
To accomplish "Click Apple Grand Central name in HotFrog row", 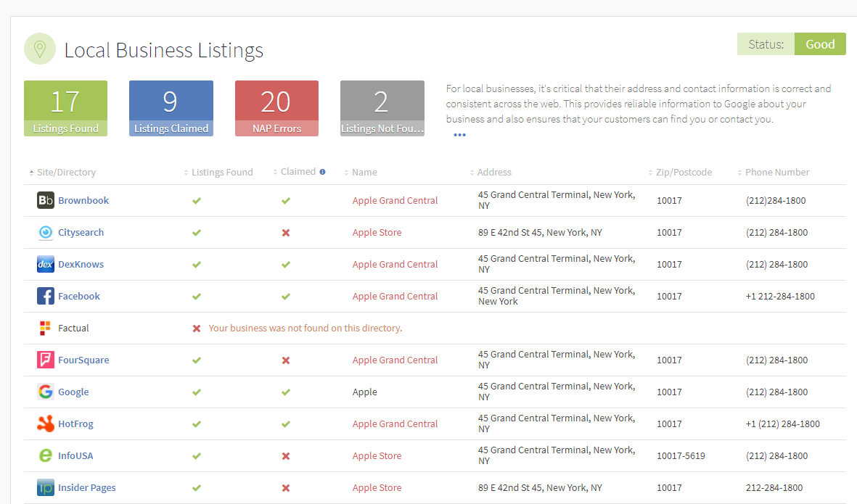I will pyautogui.click(x=395, y=424).
